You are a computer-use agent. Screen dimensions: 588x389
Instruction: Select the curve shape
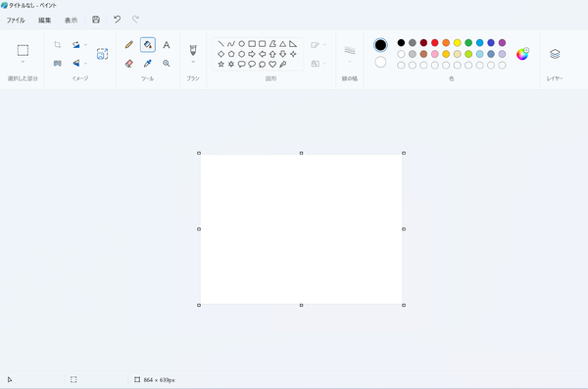(231, 44)
